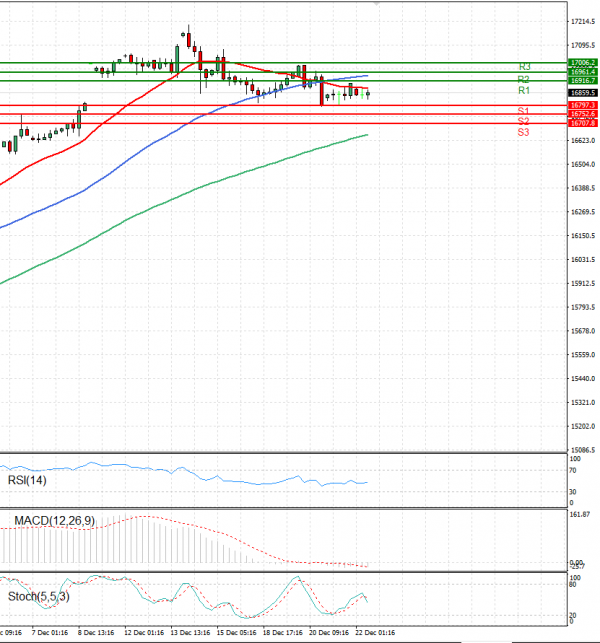
Task: Click the 15 Dec 05:16 time label
Action: (x=237, y=633)
